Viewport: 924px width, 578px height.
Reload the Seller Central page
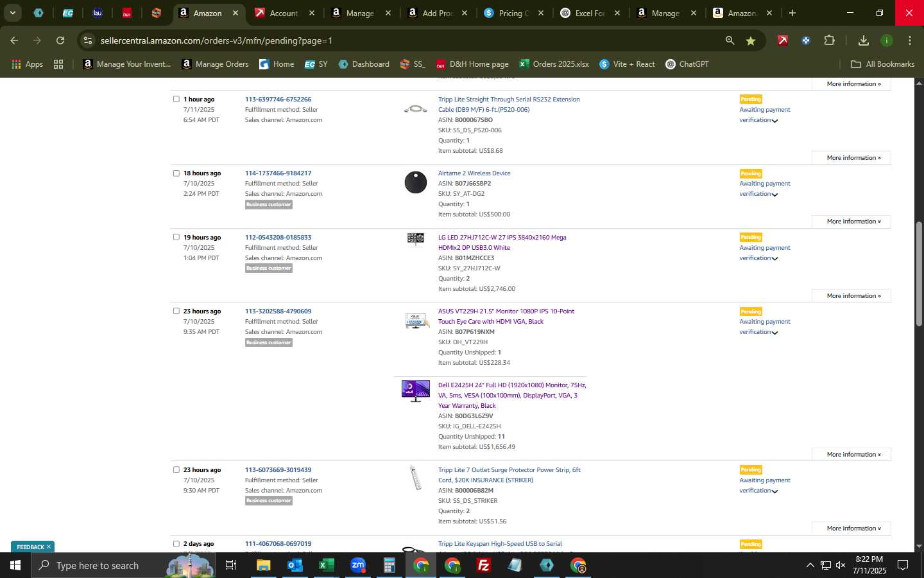[60, 40]
